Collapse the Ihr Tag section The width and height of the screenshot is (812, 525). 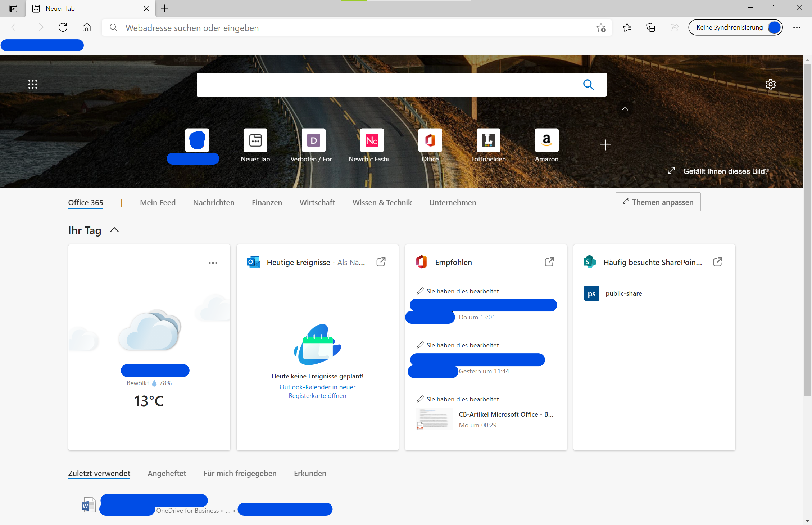click(114, 230)
